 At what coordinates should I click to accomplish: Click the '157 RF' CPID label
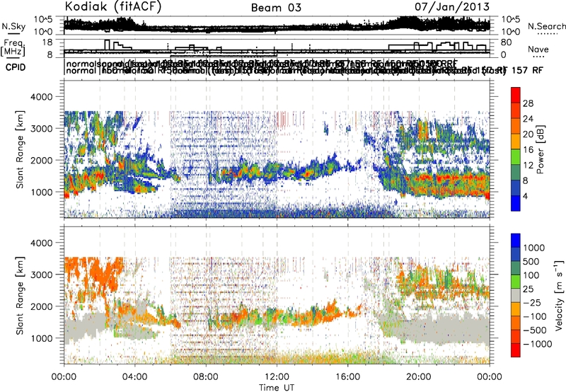click(527, 70)
